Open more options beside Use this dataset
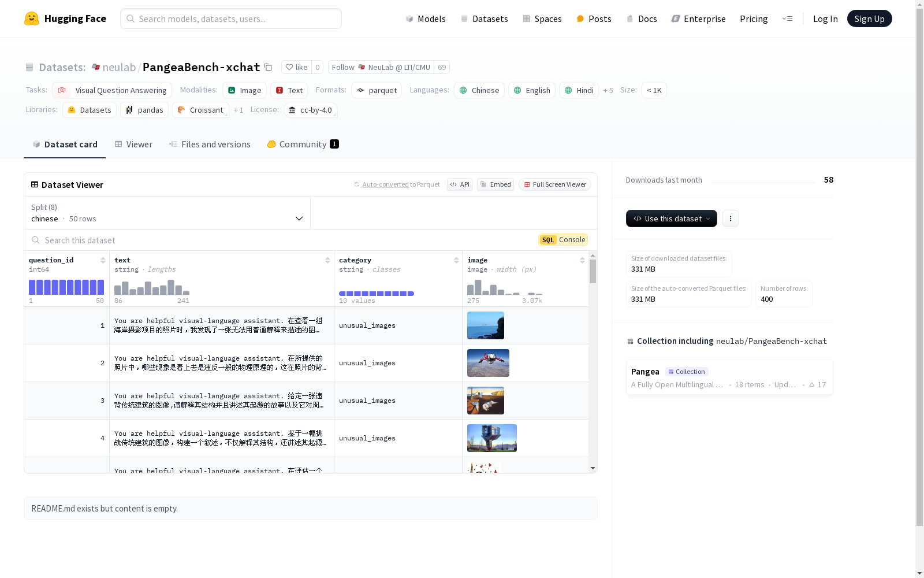 731,218
